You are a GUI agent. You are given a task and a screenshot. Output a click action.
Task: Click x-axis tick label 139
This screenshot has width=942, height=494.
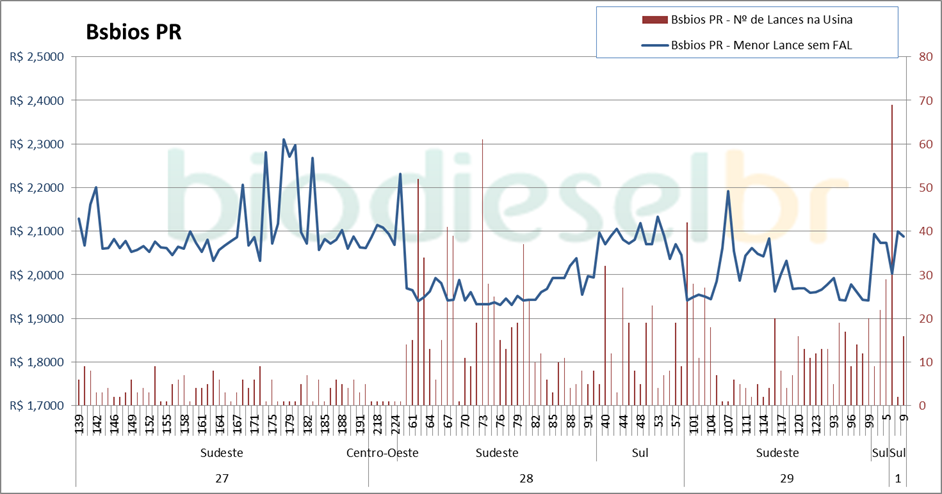80,424
